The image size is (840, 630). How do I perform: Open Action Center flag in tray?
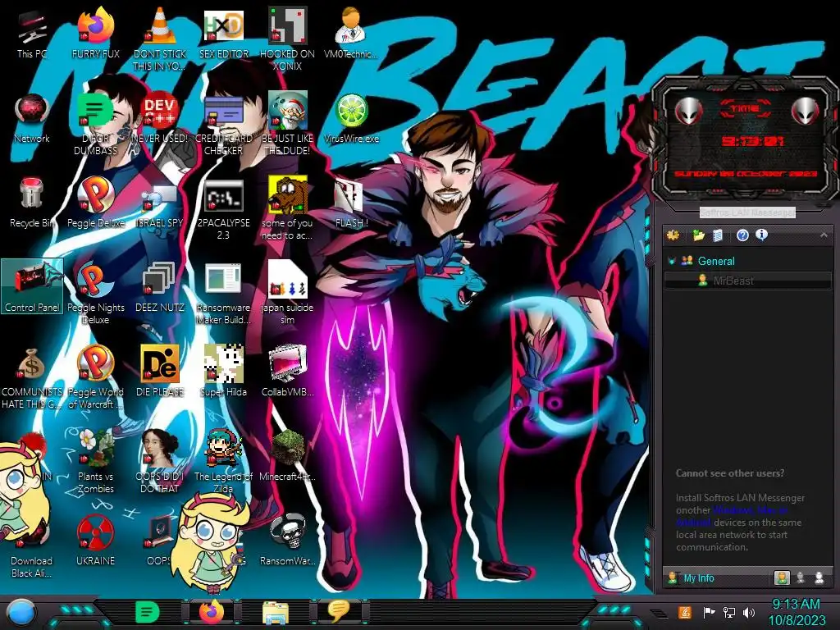(708, 612)
